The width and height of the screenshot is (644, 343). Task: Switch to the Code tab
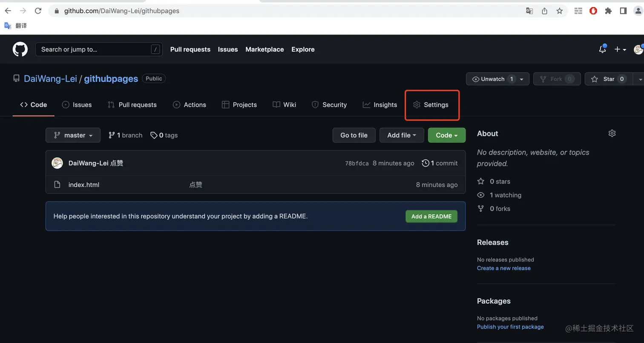(34, 105)
